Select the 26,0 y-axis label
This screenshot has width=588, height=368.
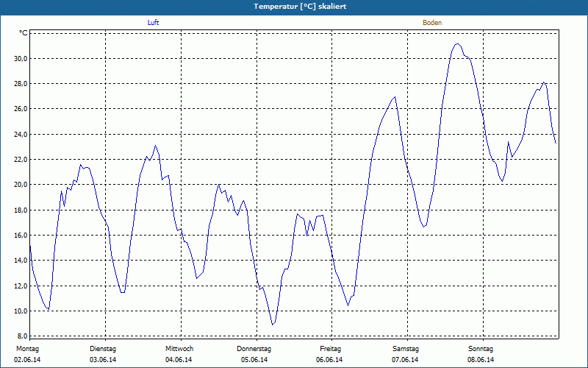coord(21,109)
